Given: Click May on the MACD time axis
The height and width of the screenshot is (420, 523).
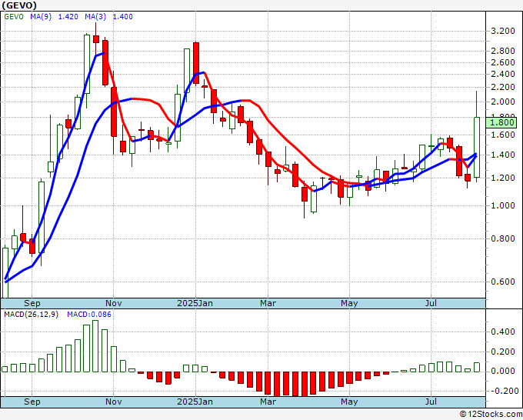Looking at the screenshot, I should pyautogui.click(x=349, y=402).
